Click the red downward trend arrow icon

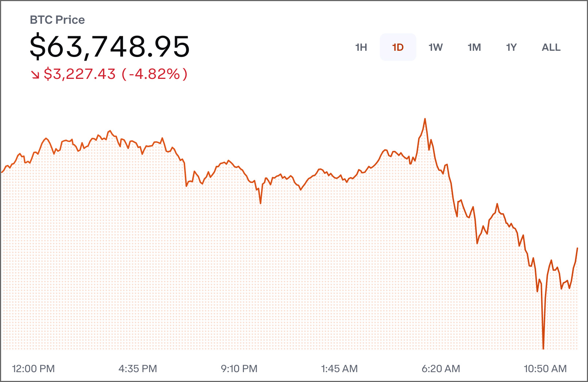pyautogui.click(x=35, y=75)
